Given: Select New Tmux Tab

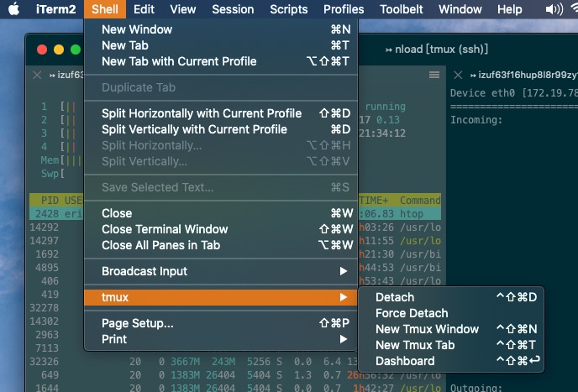Looking at the screenshot, I should (451, 345).
